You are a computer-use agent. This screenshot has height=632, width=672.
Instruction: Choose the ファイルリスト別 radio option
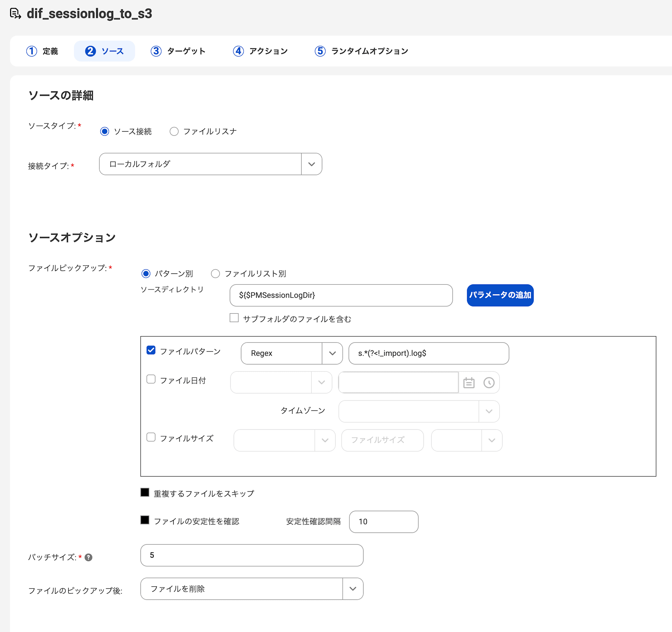(215, 274)
